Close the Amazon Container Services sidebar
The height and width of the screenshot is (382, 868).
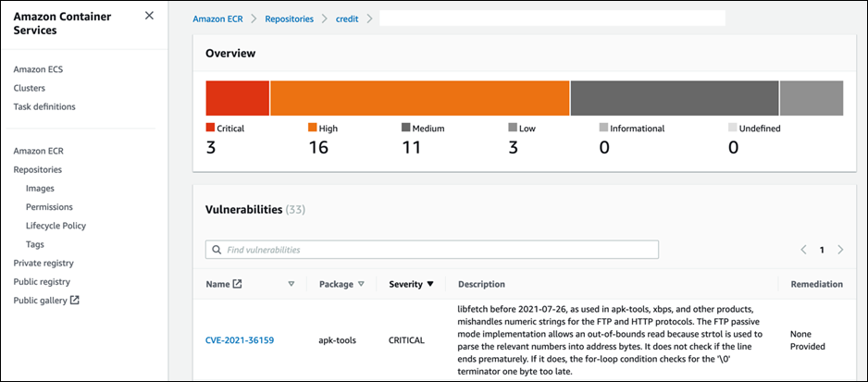[x=149, y=16]
